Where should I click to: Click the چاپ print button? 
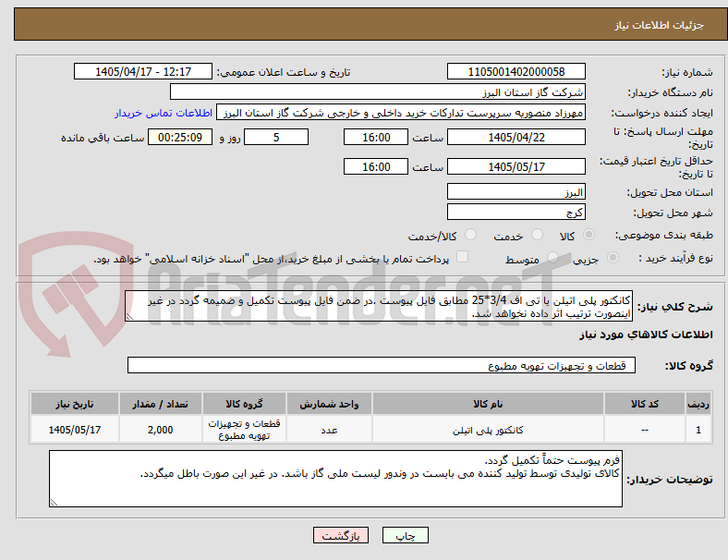coord(406,535)
